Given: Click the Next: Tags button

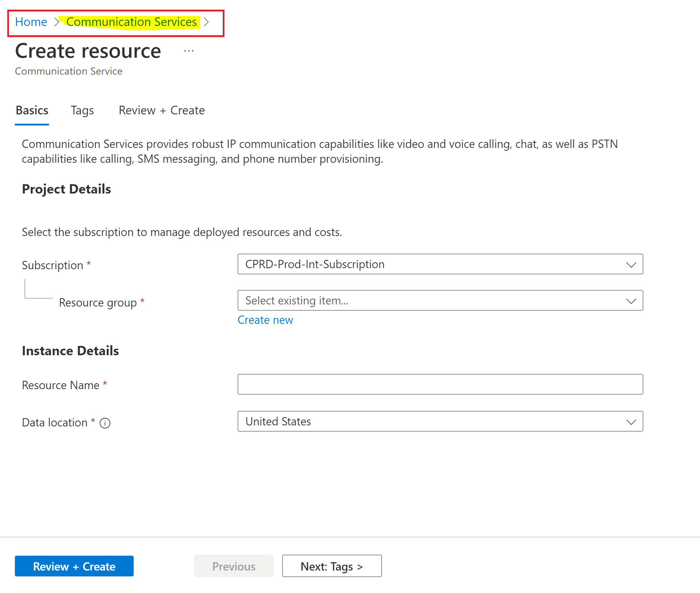Looking at the screenshot, I should [332, 566].
